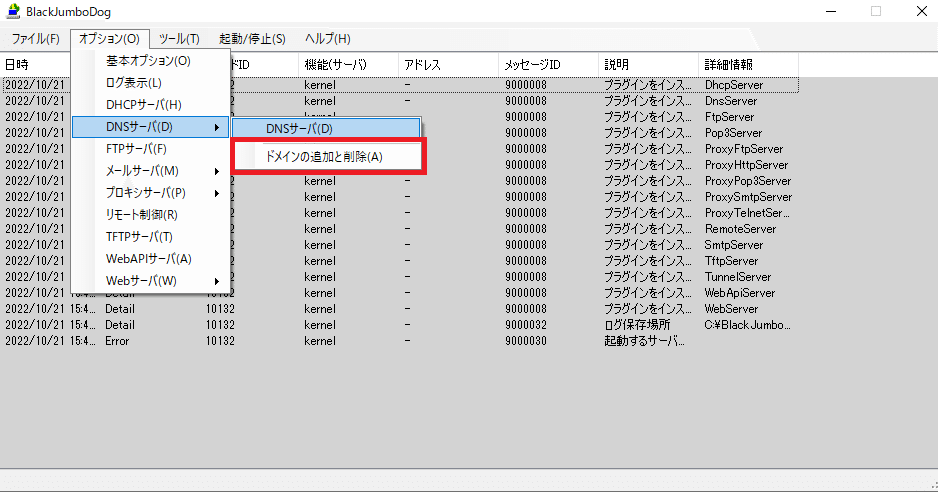
Task: Select the WebServer log row
Action: coord(400,309)
